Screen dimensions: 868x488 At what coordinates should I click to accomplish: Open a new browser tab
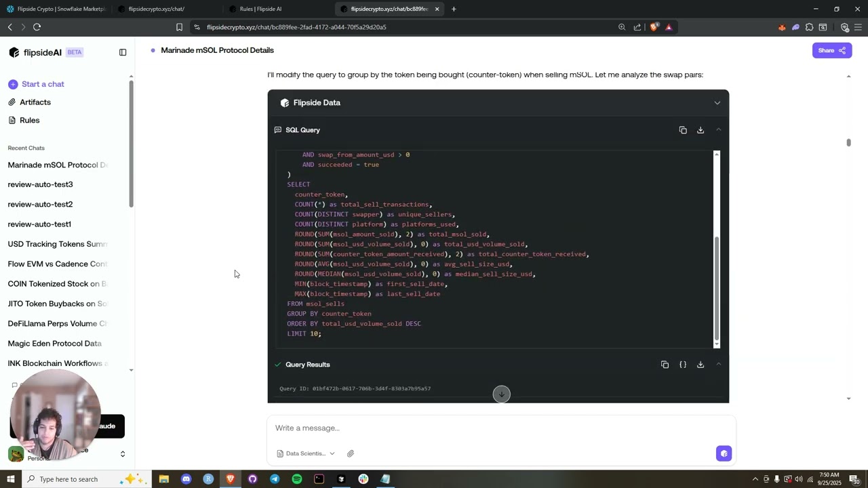point(454,9)
